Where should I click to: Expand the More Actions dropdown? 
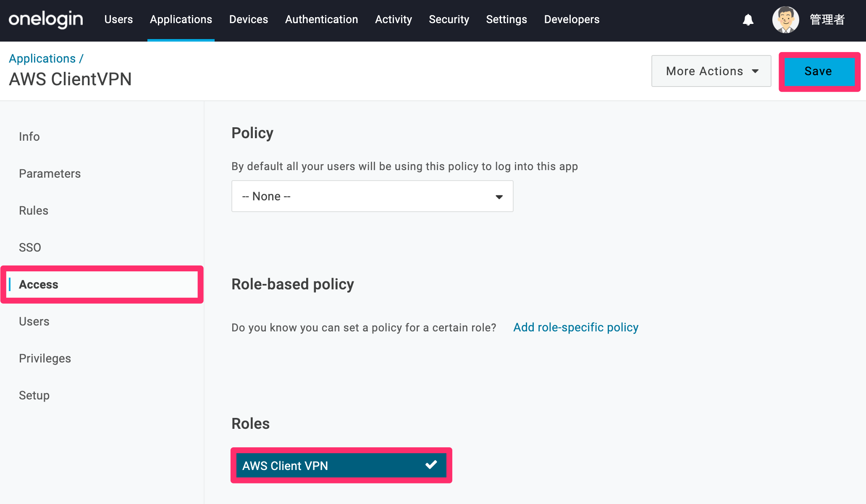pos(711,71)
